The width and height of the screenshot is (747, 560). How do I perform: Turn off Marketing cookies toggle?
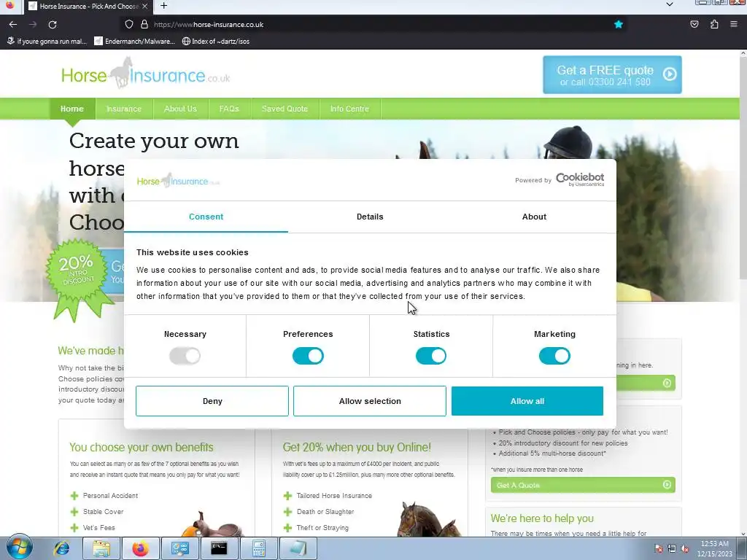click(554, 356)
